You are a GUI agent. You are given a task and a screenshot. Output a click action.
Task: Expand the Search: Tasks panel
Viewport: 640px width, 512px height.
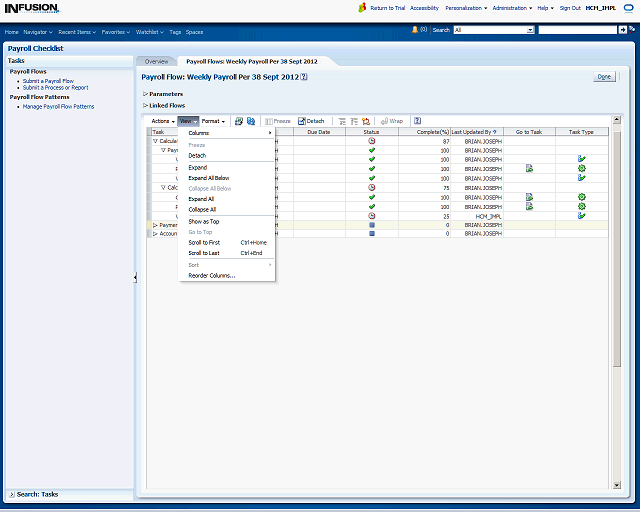12,494
